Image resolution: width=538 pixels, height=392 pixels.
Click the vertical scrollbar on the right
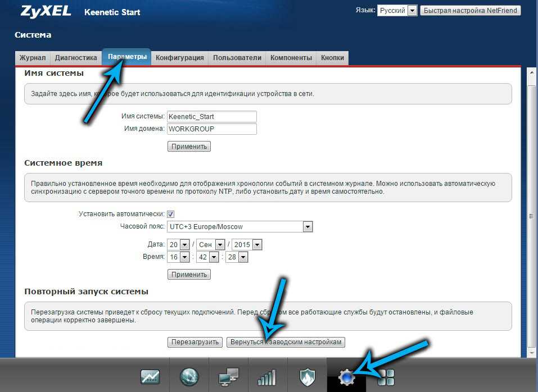(x=531, y=216)
